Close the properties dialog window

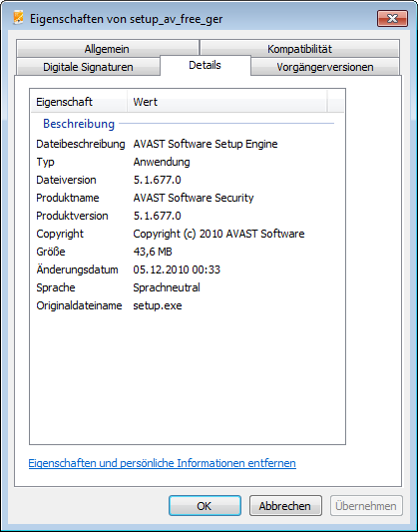pyautogui.click(x=392, y=18)
